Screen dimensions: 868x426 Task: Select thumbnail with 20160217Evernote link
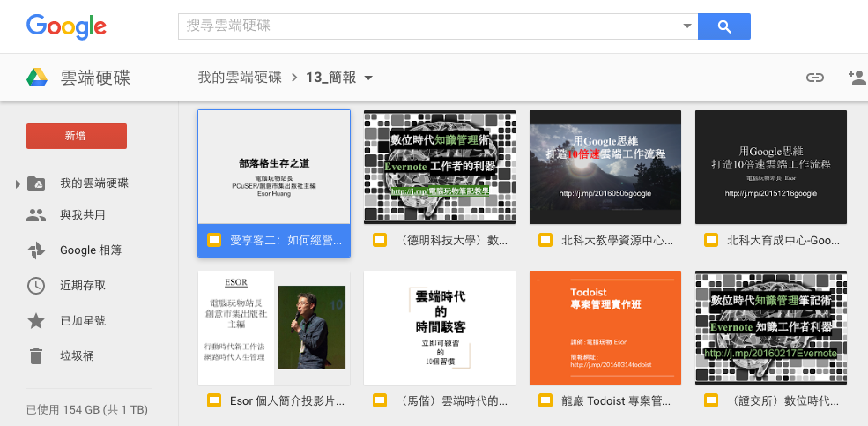tap(771, 327)
